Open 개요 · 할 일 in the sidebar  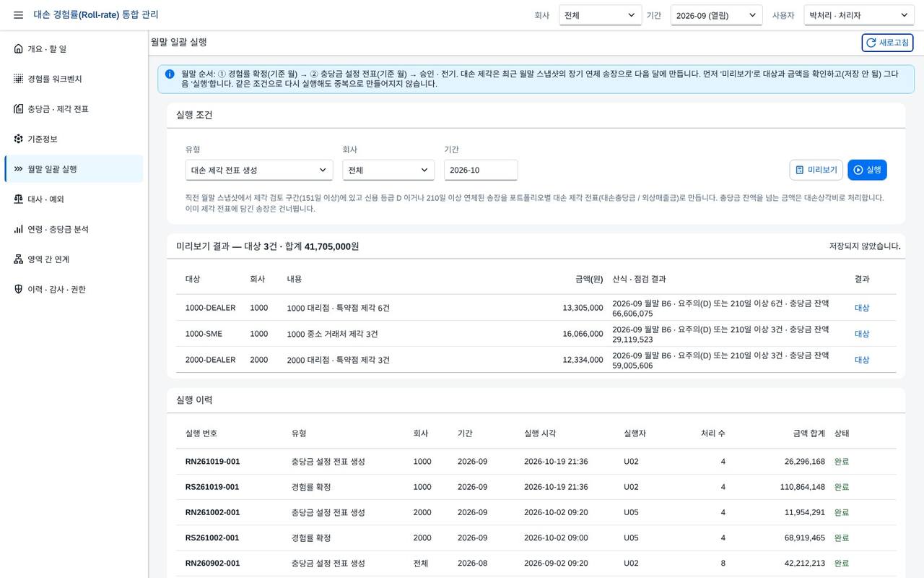point(74,49)
